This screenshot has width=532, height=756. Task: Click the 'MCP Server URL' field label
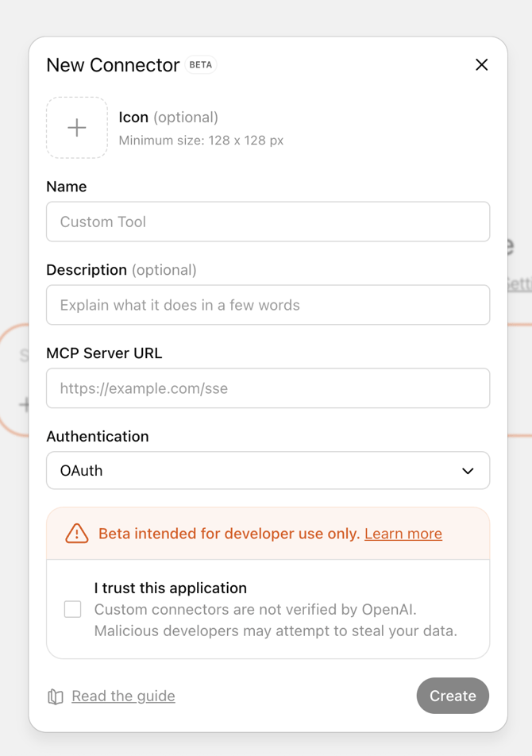pyautogui.click(x=104, y=353)
